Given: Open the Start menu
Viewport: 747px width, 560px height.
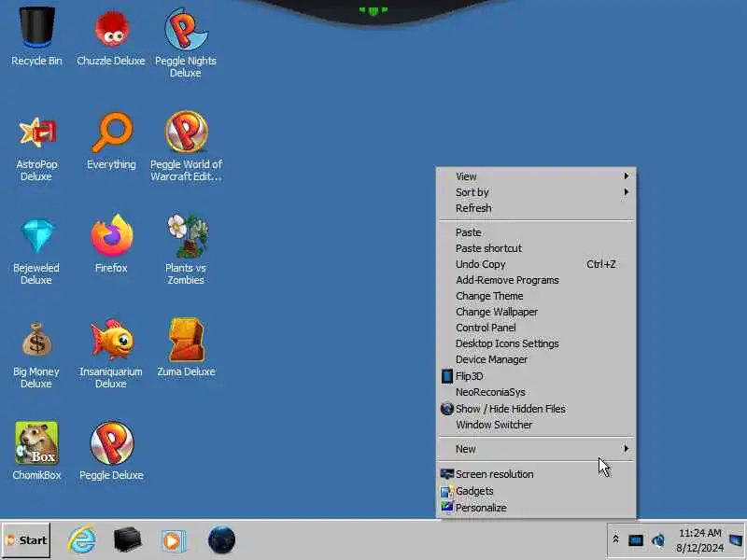Looking at the screenshot, I should click(26, 540).
